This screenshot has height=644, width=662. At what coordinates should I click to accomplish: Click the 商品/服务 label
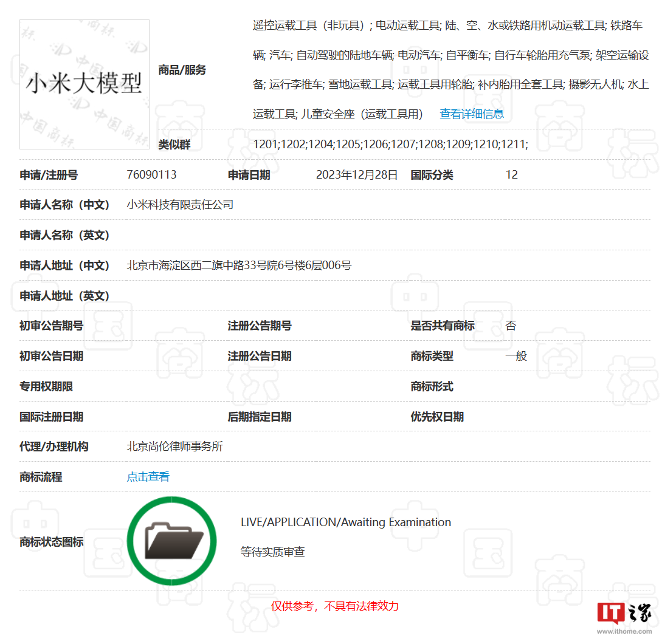tap(182, 70)
